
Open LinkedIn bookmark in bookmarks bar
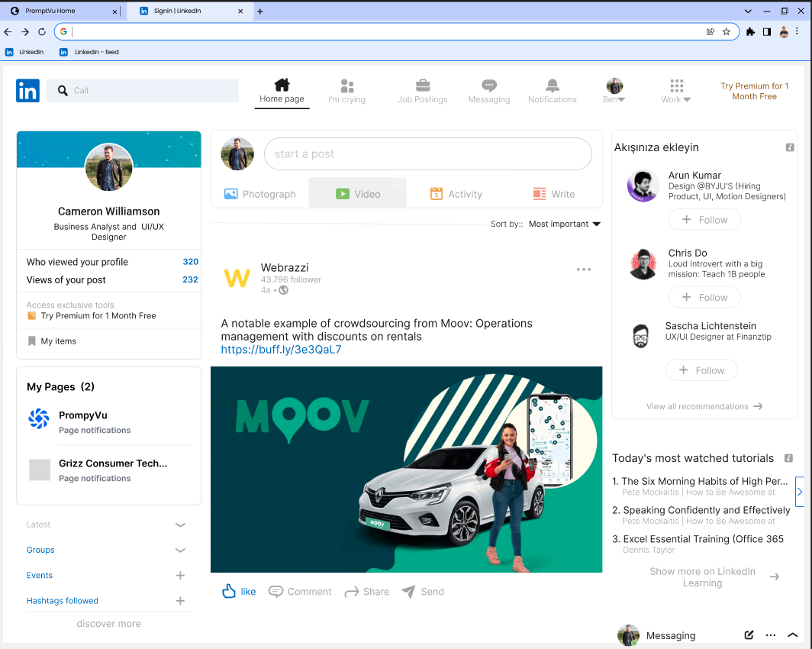[x=24, y=52]
